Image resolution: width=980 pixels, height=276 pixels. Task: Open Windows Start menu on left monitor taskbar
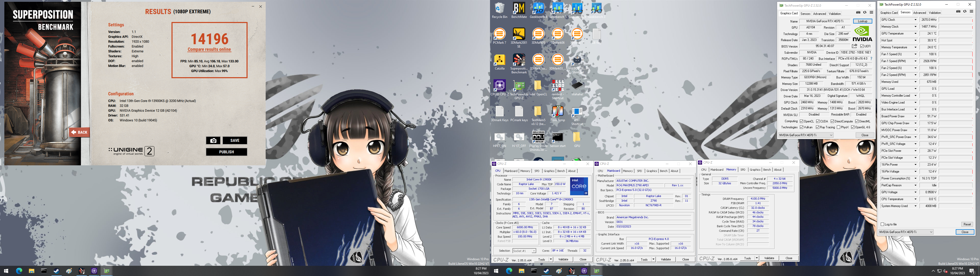pyautogui.click(x=6, y=271)
